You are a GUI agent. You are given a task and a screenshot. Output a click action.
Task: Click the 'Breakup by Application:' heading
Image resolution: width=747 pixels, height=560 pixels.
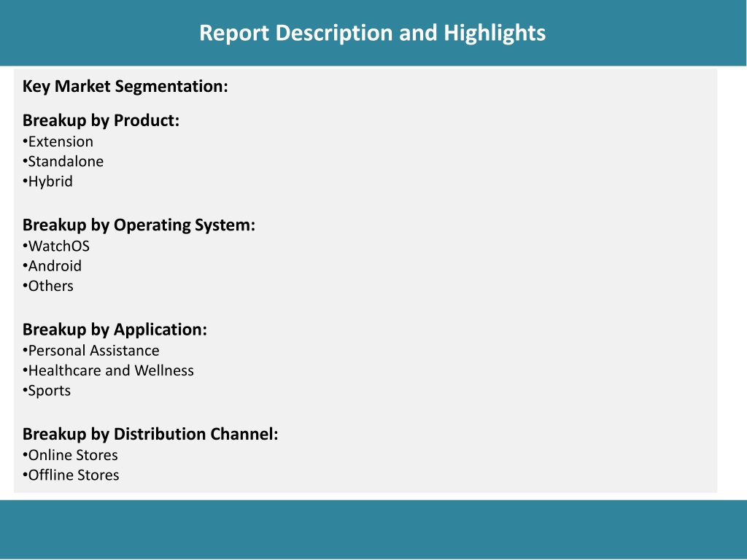pyautogui.click(x=115, y=330)
